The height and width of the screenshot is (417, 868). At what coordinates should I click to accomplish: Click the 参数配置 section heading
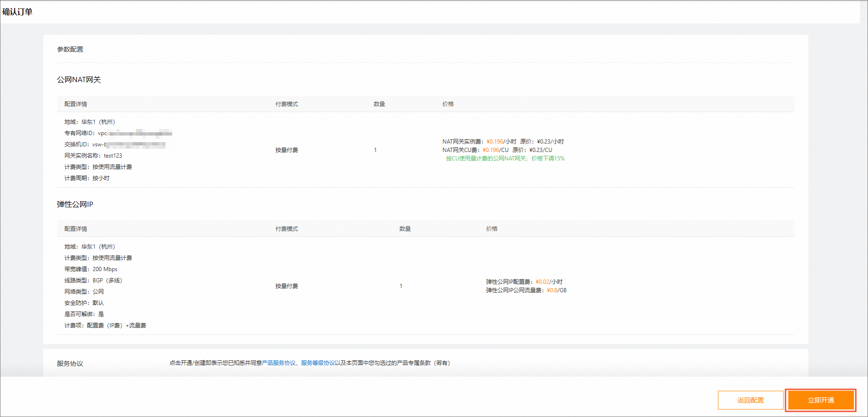click(x=70, y=49)
